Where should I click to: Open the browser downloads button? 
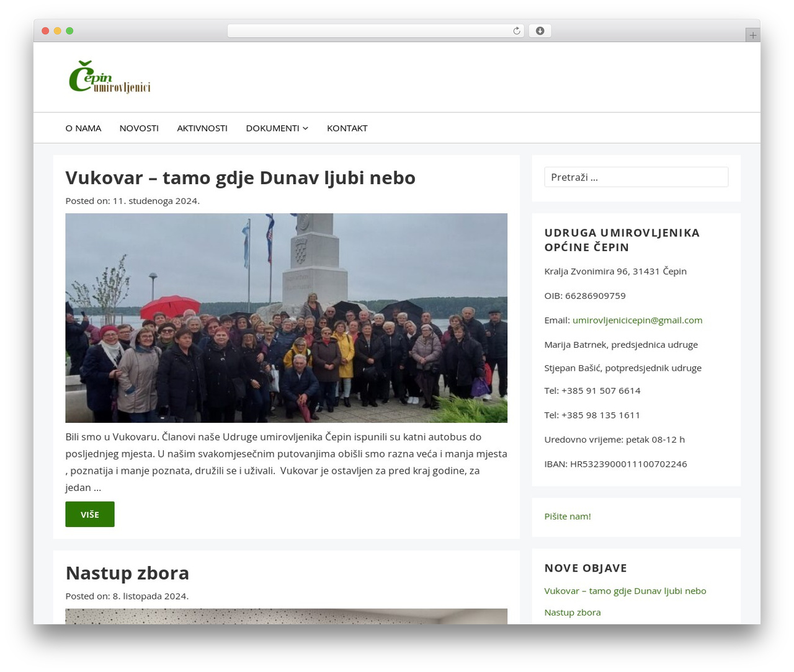pos(540,31)
